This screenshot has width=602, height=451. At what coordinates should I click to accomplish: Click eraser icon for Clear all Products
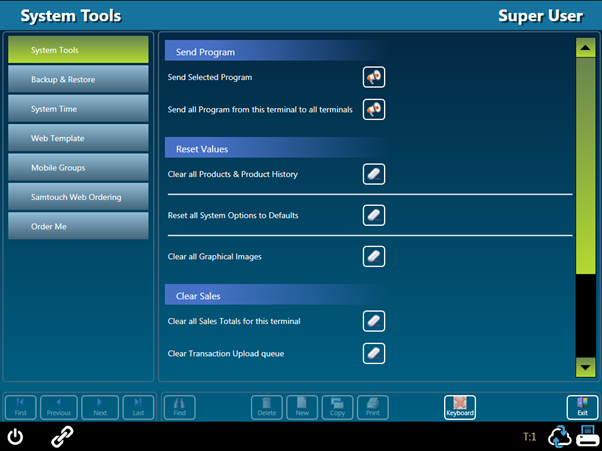(x=373, y=175)
